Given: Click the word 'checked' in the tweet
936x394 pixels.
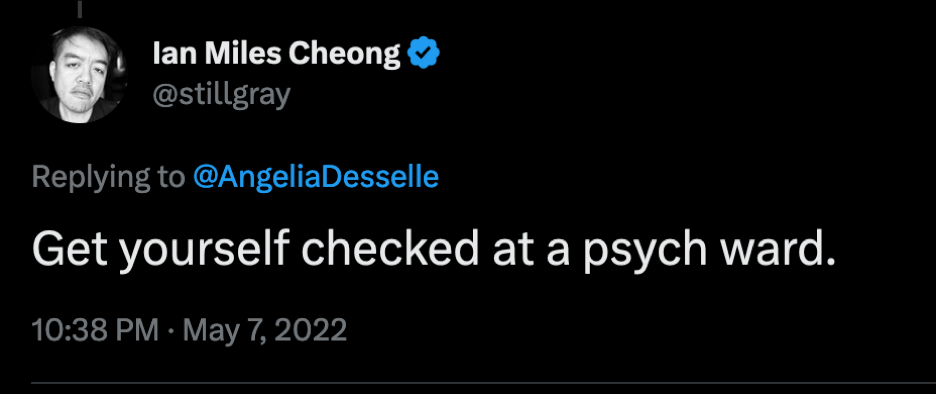Looking at the screenshot, I should pyautogui.click(x=394, y=249).
